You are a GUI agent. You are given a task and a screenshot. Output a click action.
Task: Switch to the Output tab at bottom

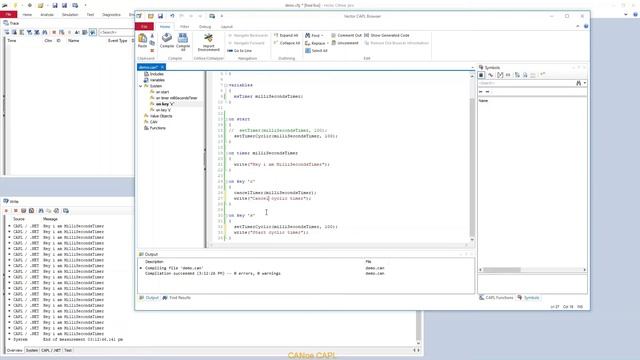(x=149, y=298)
